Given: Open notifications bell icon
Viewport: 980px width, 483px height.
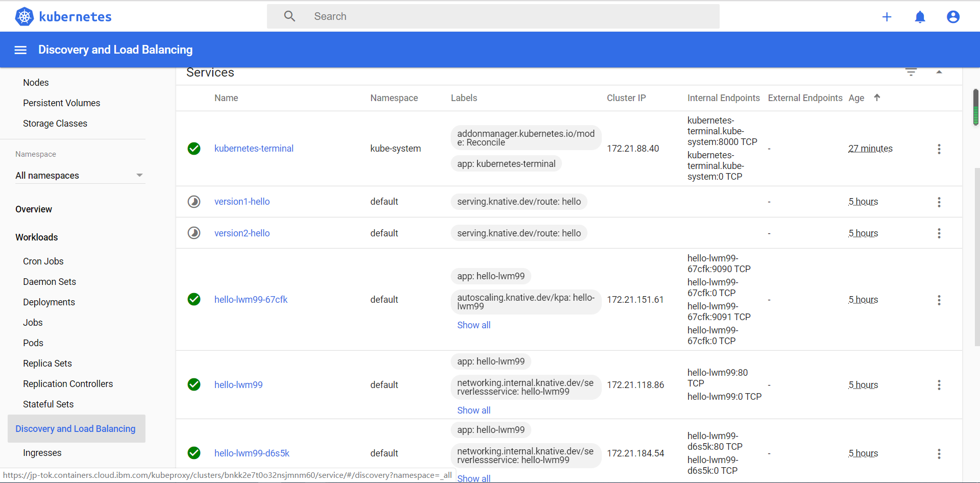Looking at the screenshot, I should click(x=920, y=17).
